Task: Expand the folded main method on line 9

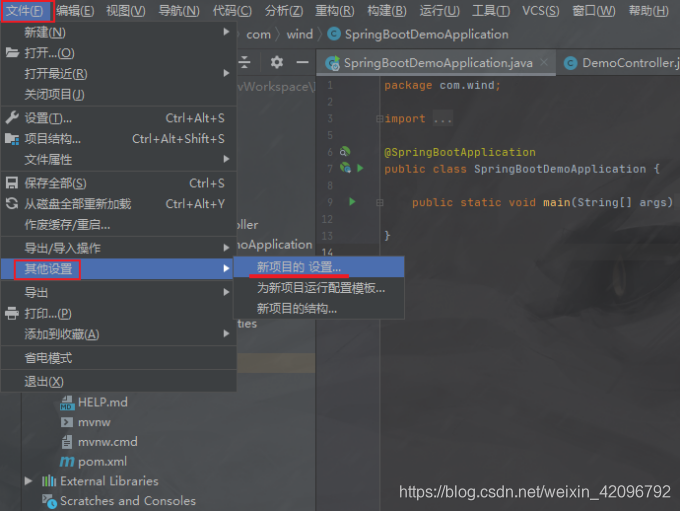Action: click(x=380, y=202)
